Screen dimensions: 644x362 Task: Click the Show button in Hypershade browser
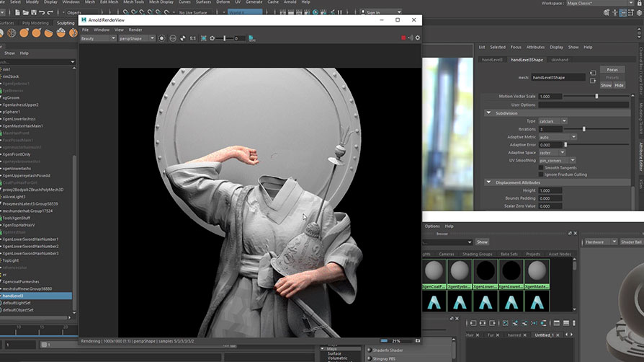[482, 242]
